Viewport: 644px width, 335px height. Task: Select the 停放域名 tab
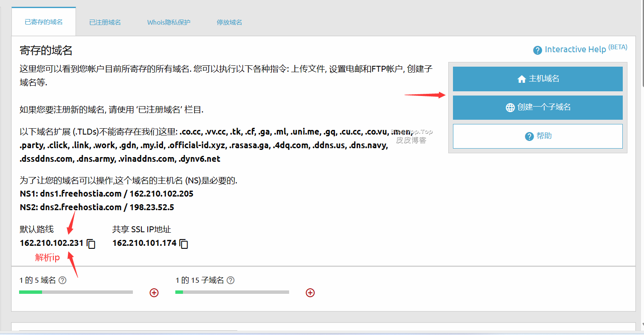(229, 23)
